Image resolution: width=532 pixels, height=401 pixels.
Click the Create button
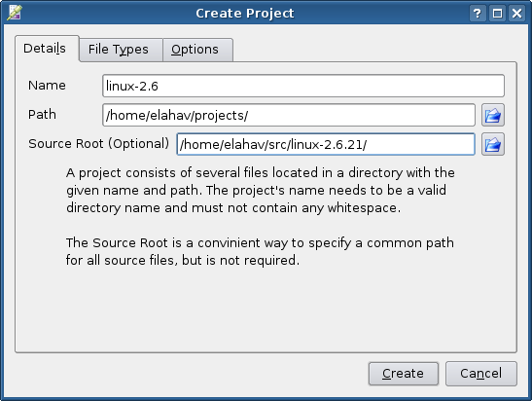click(404, 374)
